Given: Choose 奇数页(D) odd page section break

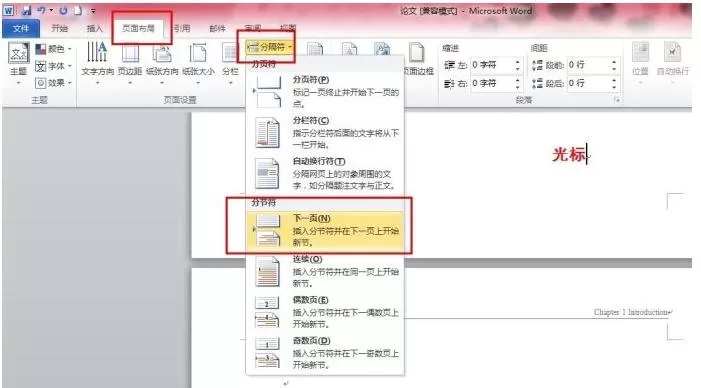Looking at the screenshot, I should click(325, 353).
